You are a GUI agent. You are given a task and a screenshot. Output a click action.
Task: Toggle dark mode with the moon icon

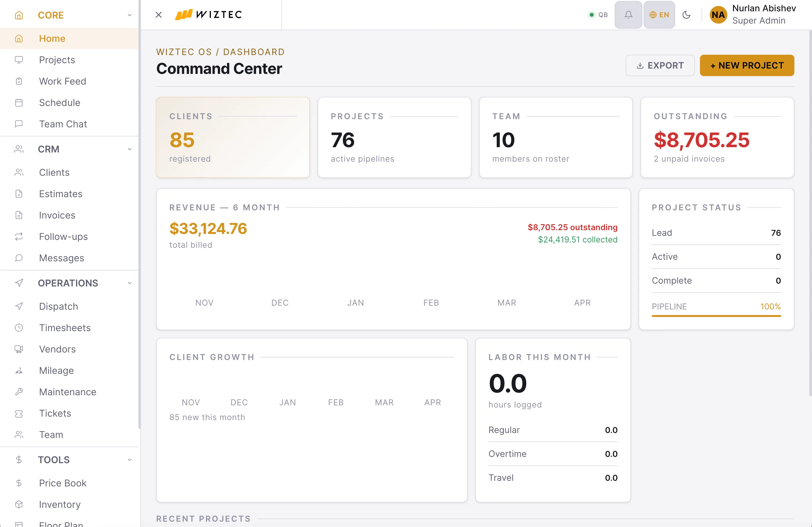pyautogui.click(x=686, y=15)
